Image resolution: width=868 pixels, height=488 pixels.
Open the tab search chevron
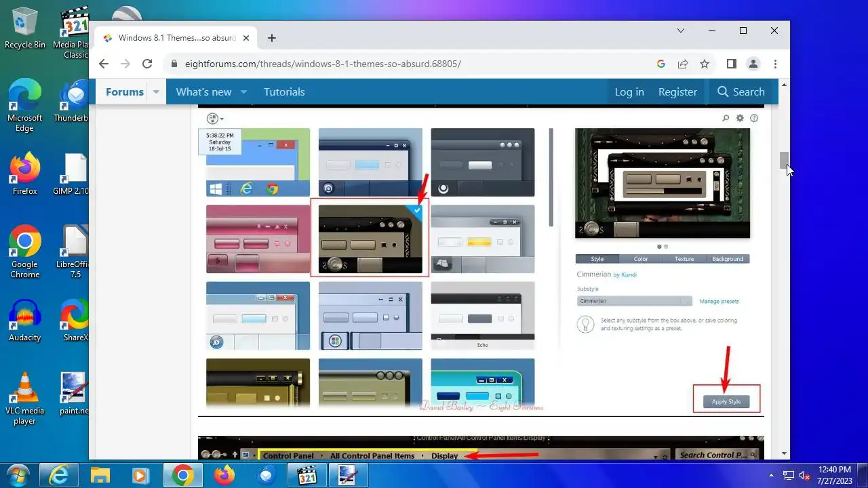click(681, 30)
